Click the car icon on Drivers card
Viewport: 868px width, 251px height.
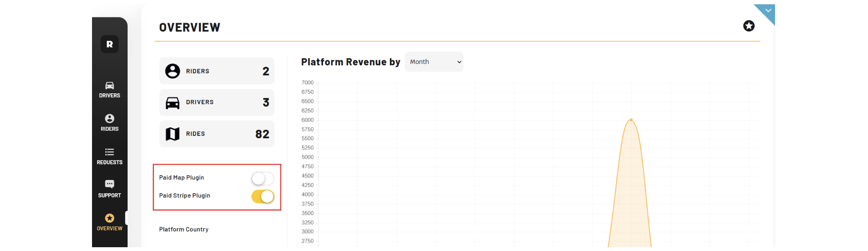(x=173, y=103)
